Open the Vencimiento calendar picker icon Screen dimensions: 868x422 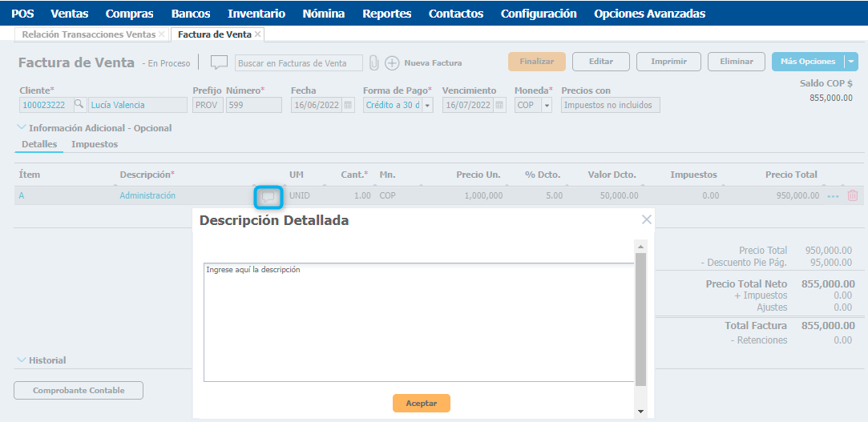[499, 105]
